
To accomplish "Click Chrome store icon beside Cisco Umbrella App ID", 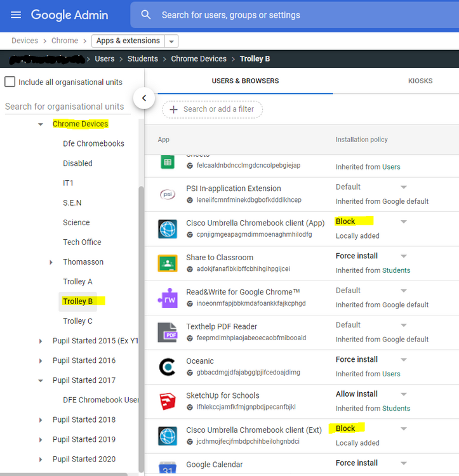I will pyautogui.click(x=190, y=235).
